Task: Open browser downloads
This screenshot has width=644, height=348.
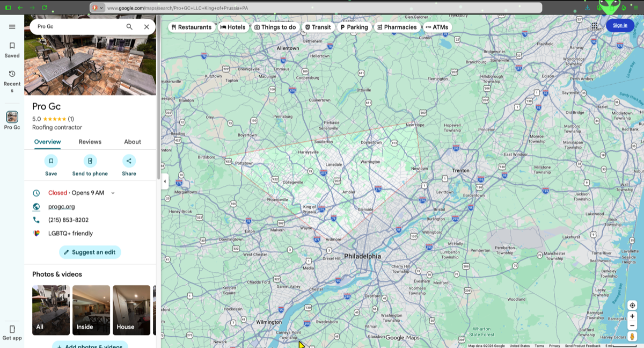Action: click(587, 8)
